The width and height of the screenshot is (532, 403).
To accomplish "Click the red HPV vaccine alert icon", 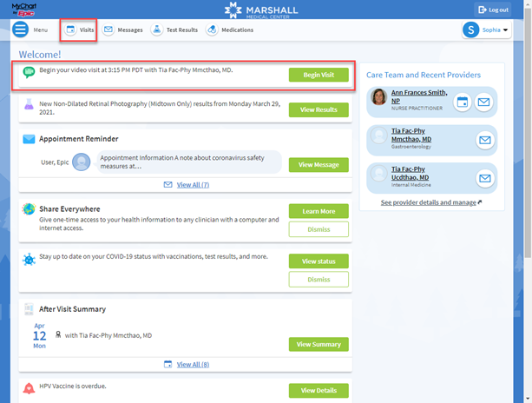I will (x=29, y=388).
